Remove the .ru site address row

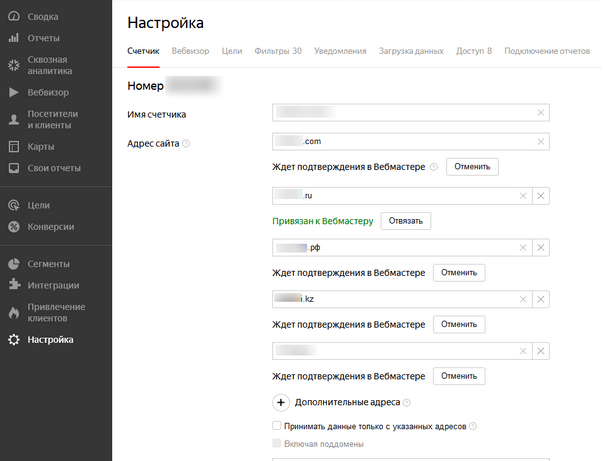[541, 194]
